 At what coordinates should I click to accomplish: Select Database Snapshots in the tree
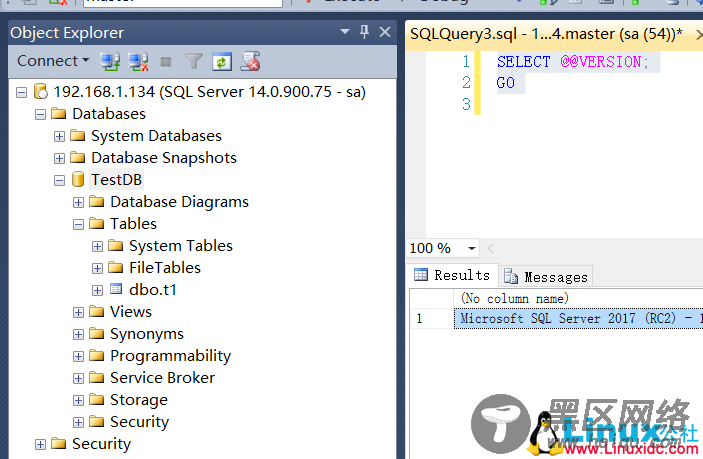point(164,158)
